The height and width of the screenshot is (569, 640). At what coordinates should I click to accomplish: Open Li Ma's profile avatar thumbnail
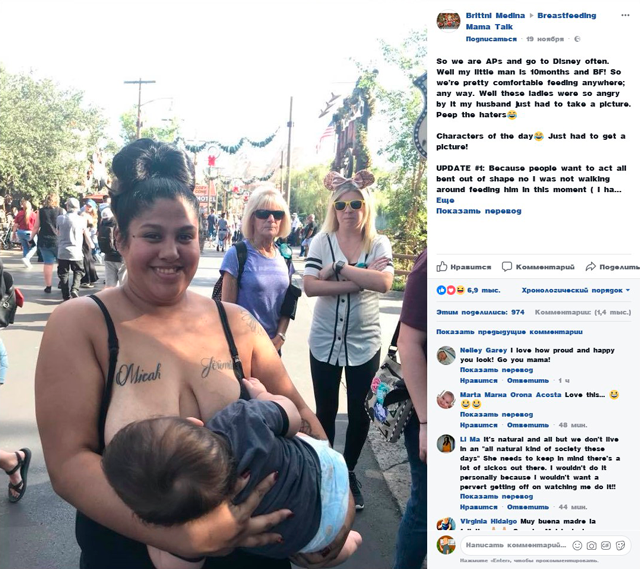click(446, 443)
